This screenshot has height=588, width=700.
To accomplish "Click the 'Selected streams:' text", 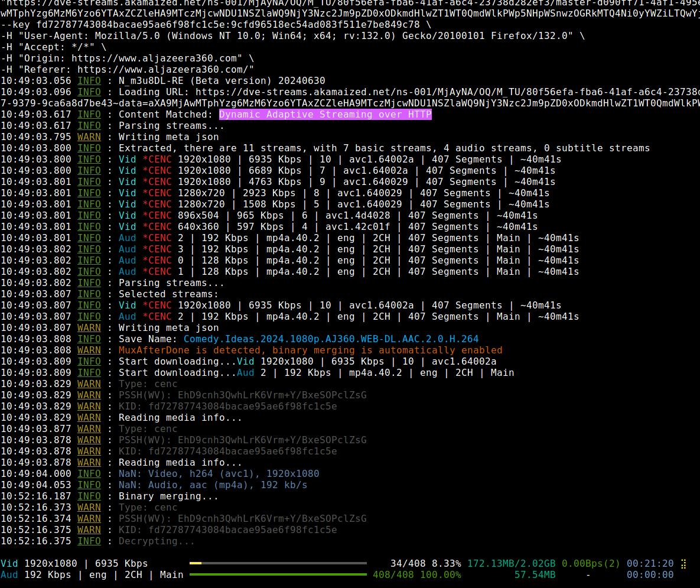I will pyautogui.click(x=169, y=294).
